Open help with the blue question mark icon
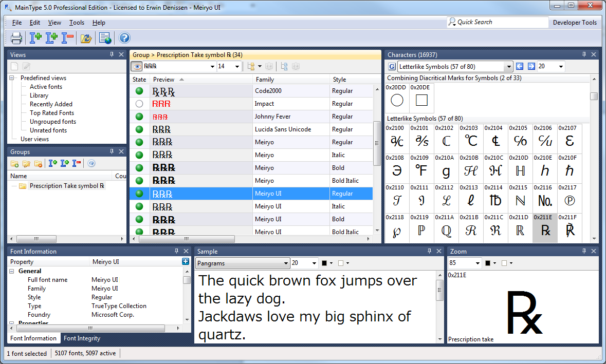The height and width of the screenshot is (364, 606). (124, 38)
